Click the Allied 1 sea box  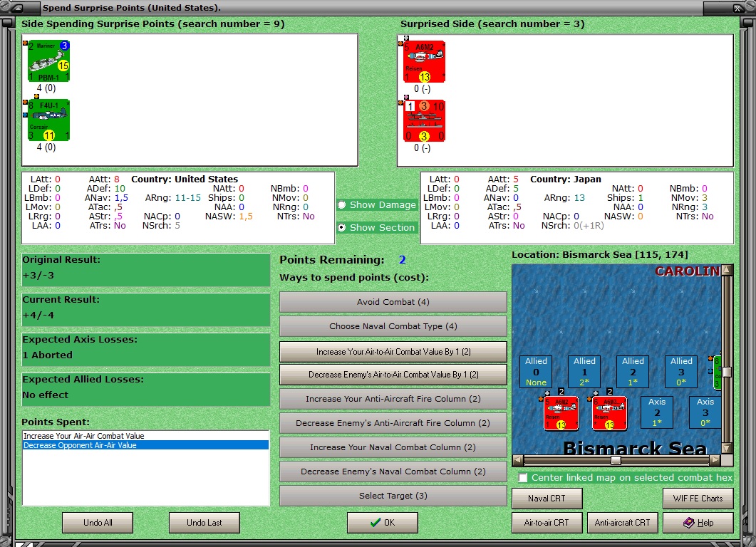pos(584,372)
